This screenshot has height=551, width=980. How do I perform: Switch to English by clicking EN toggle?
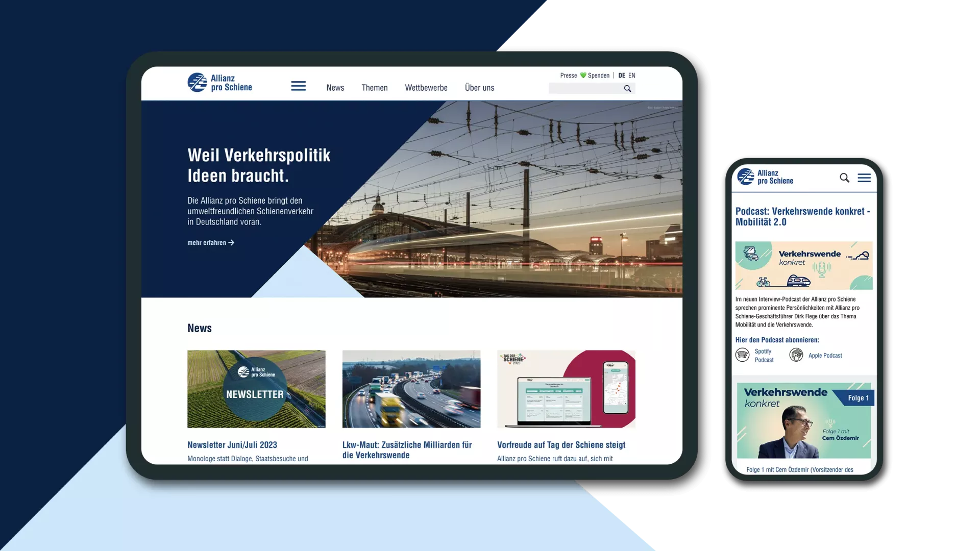coord(632,74)
